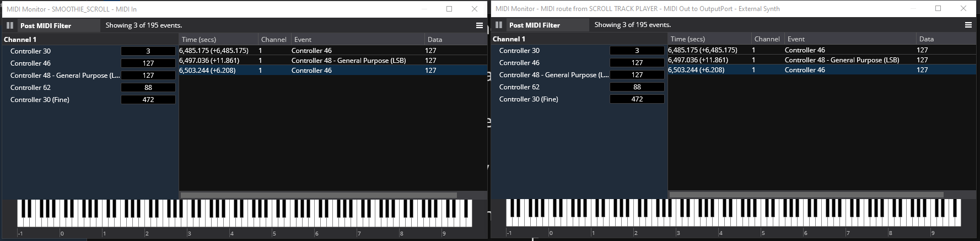This screenshot has width=980, height=241.
Task: Click right window's horizontal scrollbar
Action: (x=806, y=195)
